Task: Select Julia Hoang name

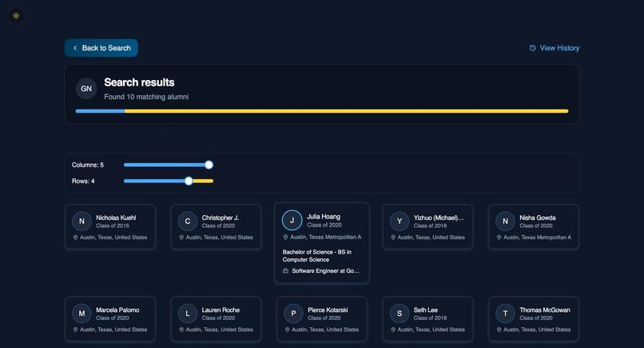Action: point(324,217)
